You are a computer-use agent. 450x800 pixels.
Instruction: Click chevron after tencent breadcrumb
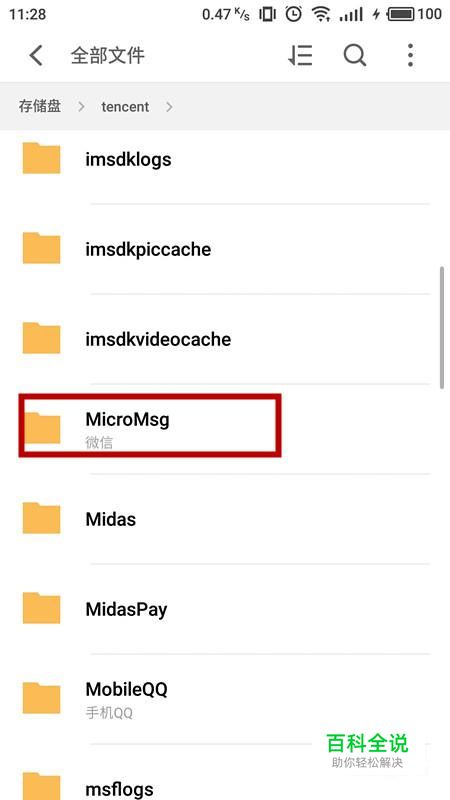pyautogui.click(x=169, y=107)
